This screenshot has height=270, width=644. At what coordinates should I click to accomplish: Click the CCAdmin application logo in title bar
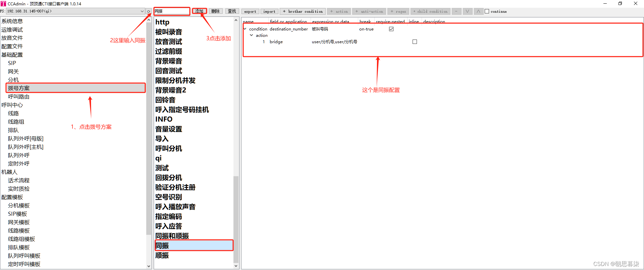(3, 4)
